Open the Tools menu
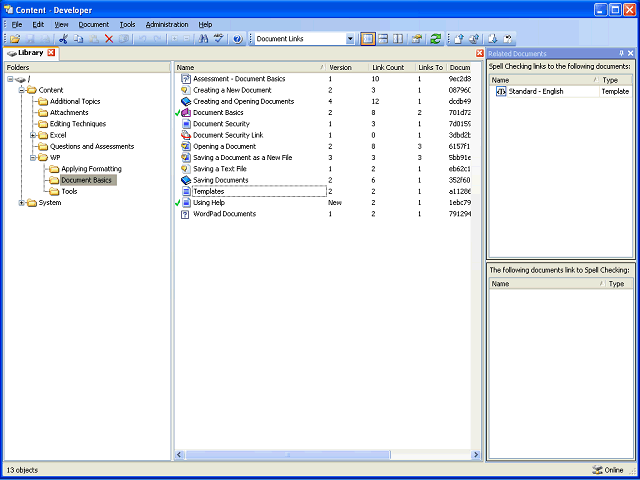The image size is (640, 480). click(127, 24)
